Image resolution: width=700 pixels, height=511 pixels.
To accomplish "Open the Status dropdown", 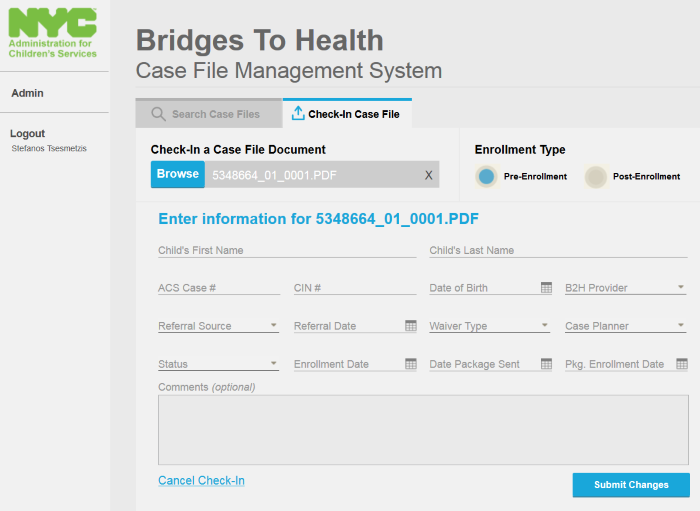I will pyautogui.click(x=218, y=364).
